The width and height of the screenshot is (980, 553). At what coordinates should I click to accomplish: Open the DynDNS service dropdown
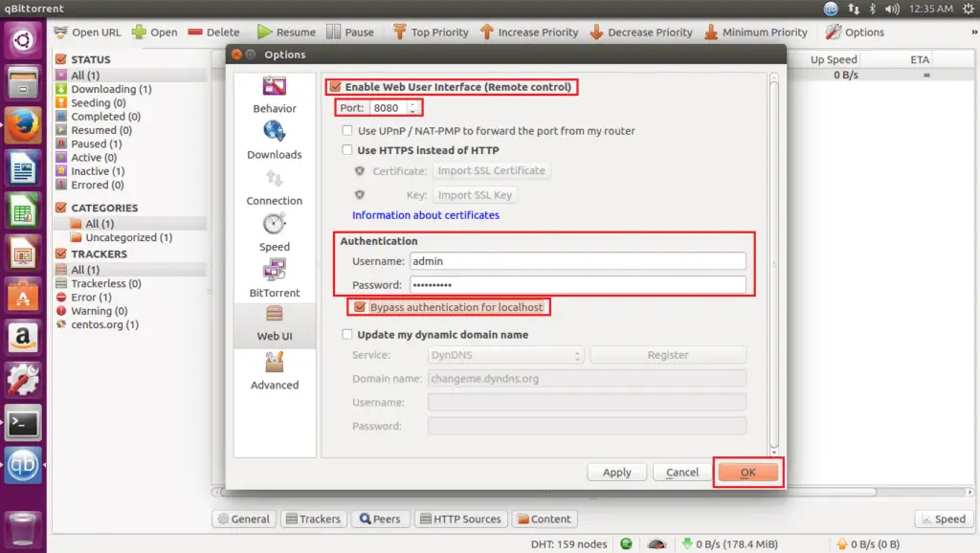pyautogui.click(x=505, y=355)
